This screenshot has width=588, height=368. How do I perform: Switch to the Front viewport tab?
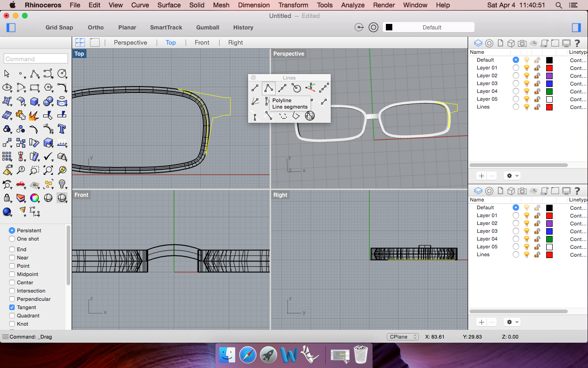tap(202, 42)
